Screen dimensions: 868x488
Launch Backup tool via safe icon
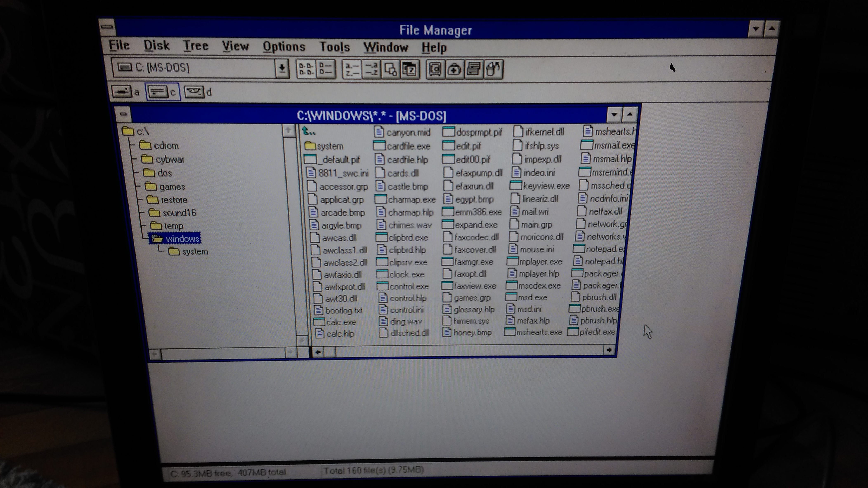[435, 70]
